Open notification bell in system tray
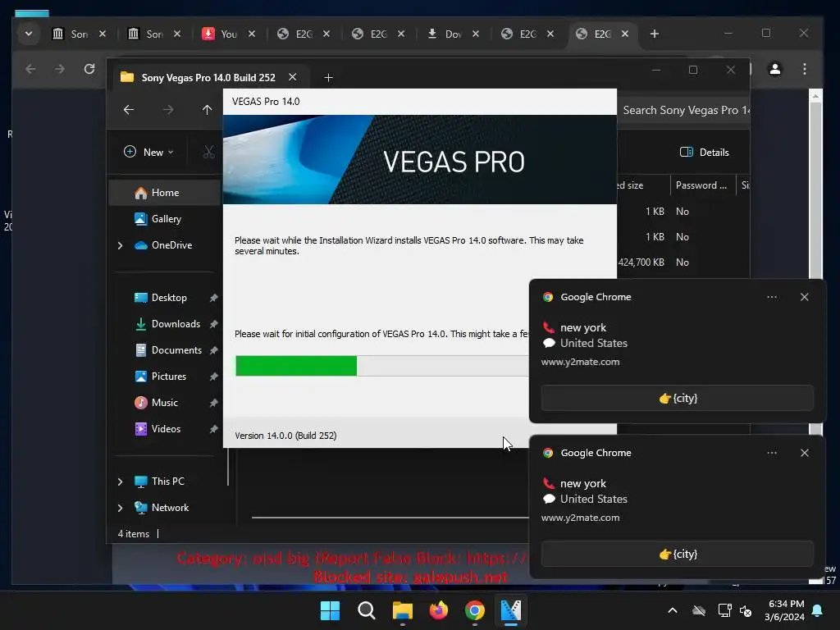 pos(818,610)
